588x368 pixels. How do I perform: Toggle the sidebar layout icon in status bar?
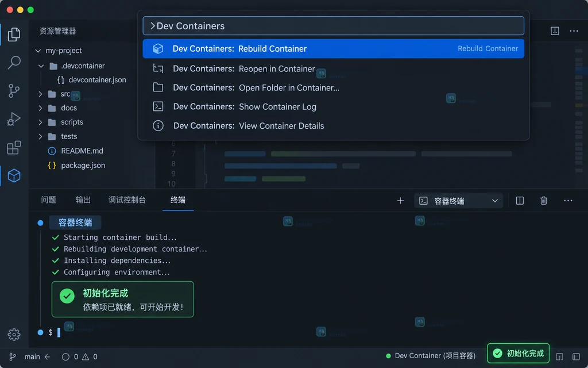(x=577, y=356)
